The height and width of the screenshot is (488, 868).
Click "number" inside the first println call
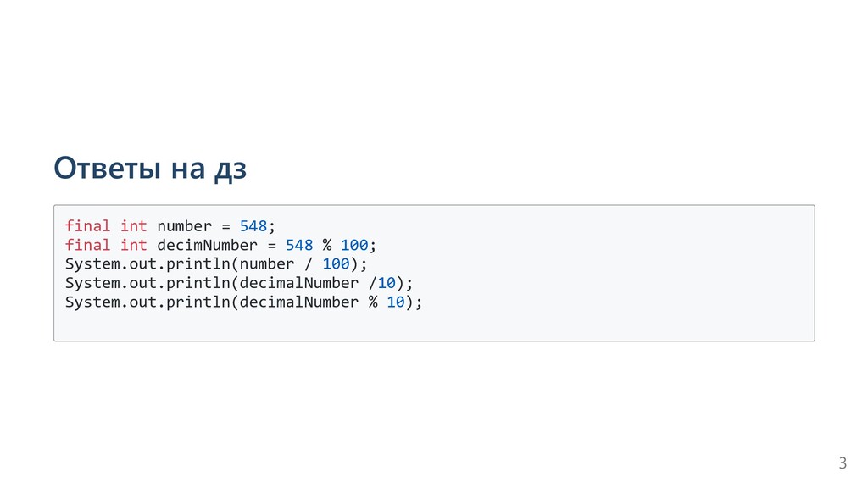(x=267, y=263)
